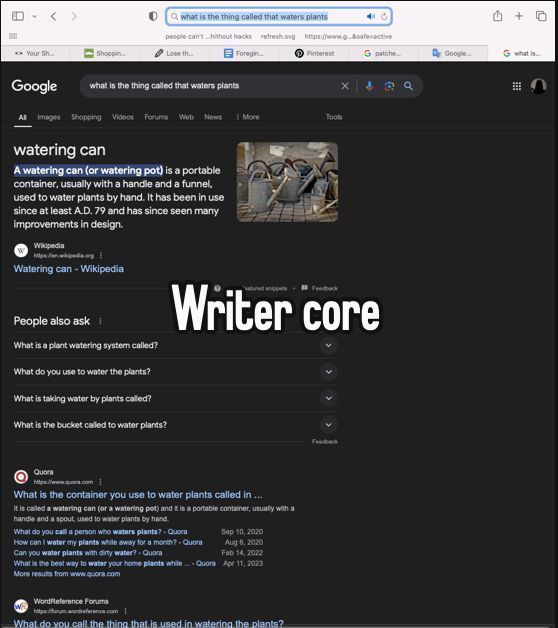Open the refresh.svg favorite link
The height and width of the screenshot is (628, 558).
[278, 36]
